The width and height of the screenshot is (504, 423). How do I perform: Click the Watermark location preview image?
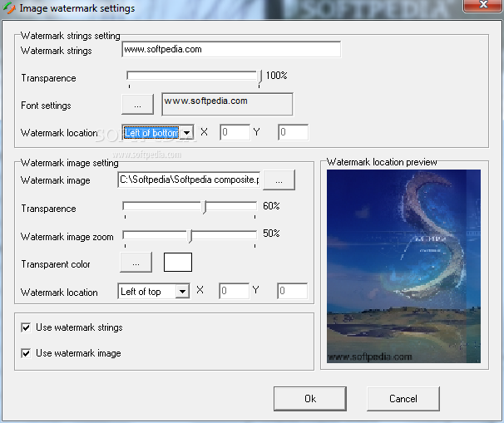[x=403, y=266]
